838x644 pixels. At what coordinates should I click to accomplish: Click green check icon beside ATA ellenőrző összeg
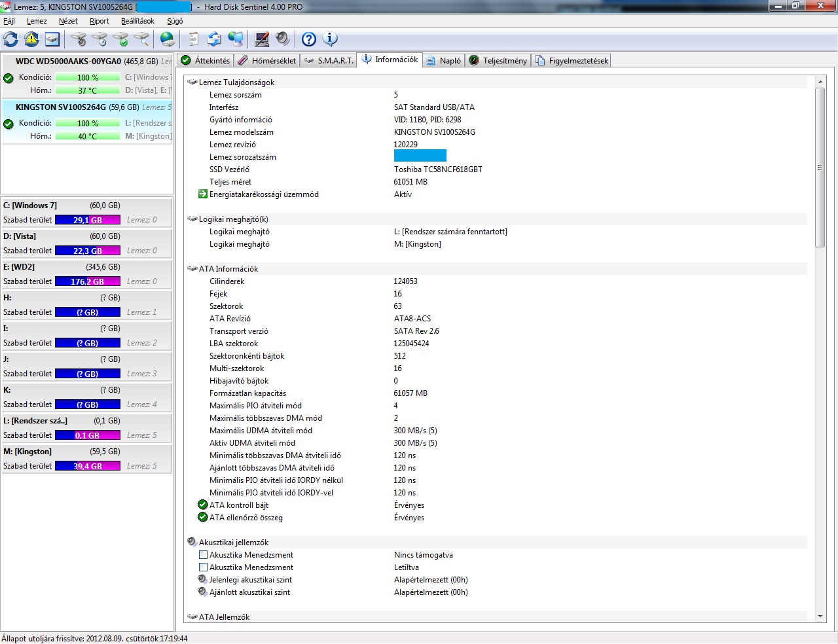pos(203,517)
